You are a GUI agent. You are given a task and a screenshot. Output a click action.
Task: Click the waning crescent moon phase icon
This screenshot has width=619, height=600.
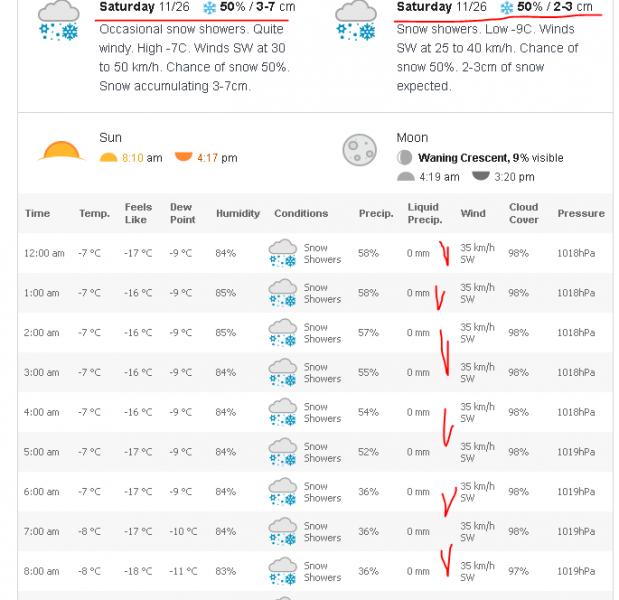pyautogui.click(x=404, y=158)
